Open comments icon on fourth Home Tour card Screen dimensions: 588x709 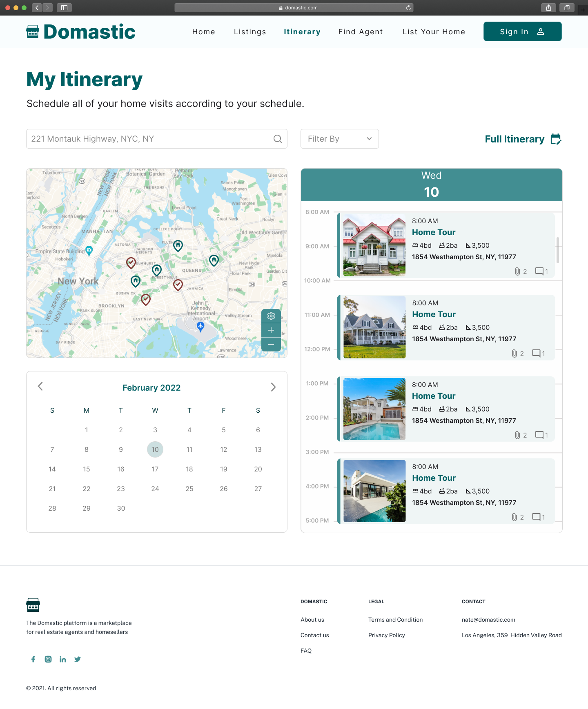click(536, 517)
